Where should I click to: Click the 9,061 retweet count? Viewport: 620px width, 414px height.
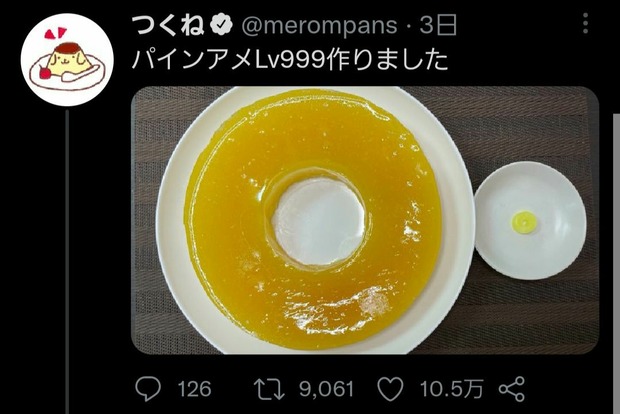click(326, 389)
